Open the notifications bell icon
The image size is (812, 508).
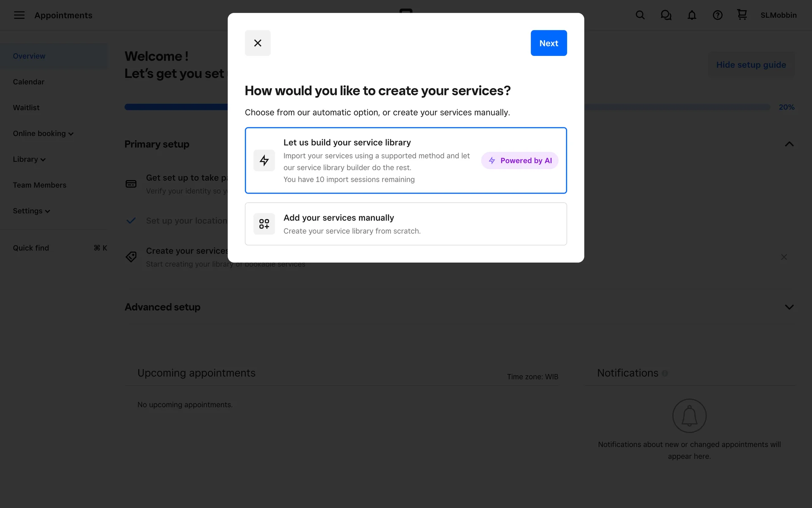click(x=691, y=15)
